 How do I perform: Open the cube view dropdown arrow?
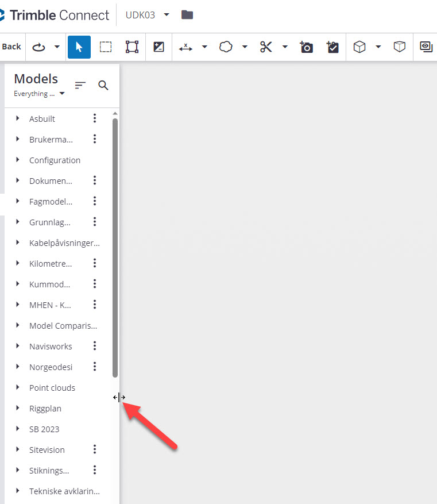pyautogui.click(x=378, y=47)
